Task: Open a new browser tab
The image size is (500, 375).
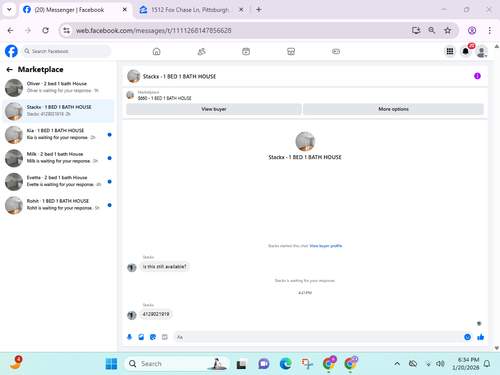Action: coord(259,10)
